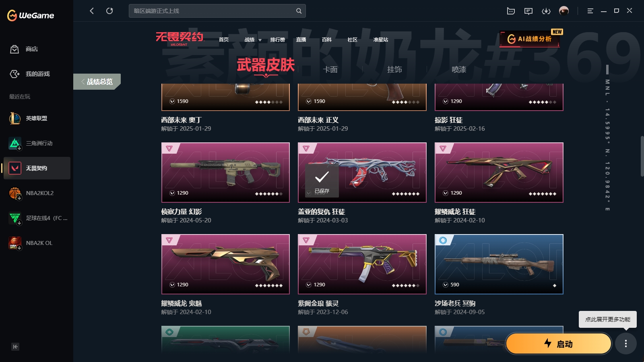
Task: Click the refresh page icon
Action: click(x=109, y=11)
